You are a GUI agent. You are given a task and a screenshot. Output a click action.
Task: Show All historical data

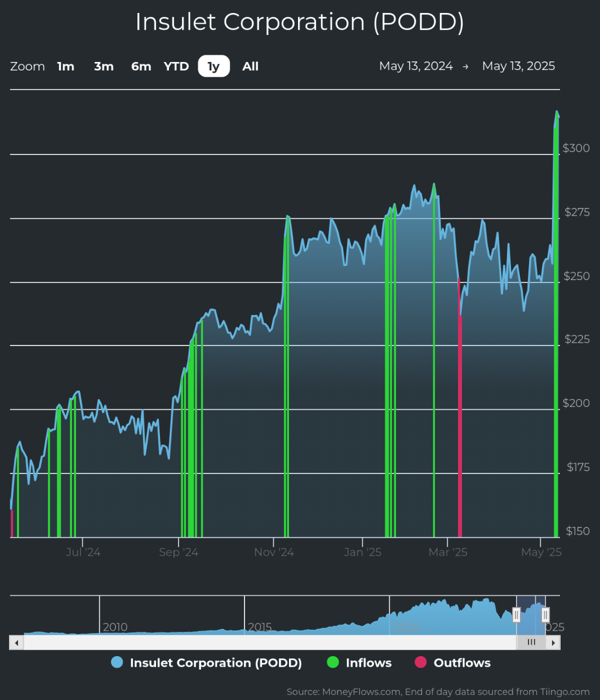[x=250, y=67]
